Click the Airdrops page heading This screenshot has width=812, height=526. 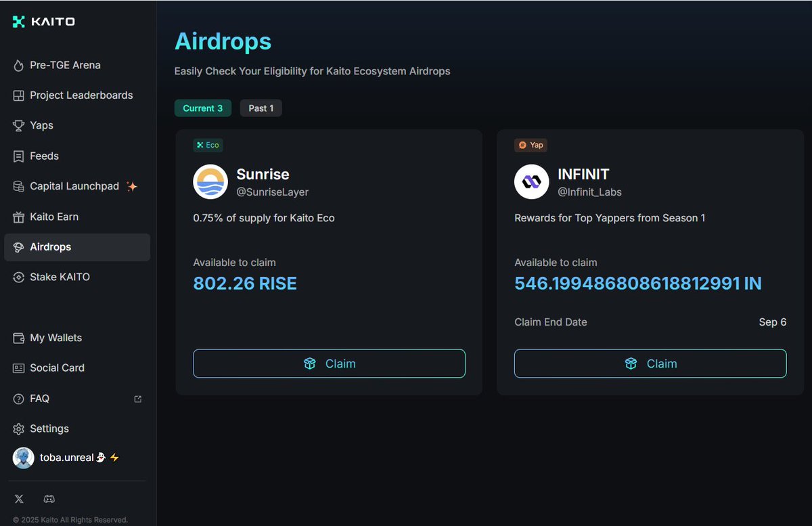click(223, 41)
